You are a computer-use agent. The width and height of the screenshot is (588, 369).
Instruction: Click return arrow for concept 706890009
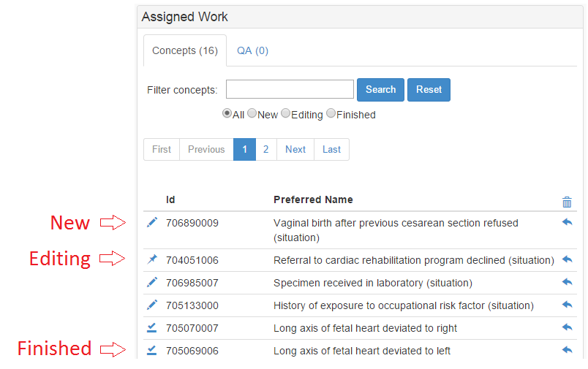coord(567,222)
